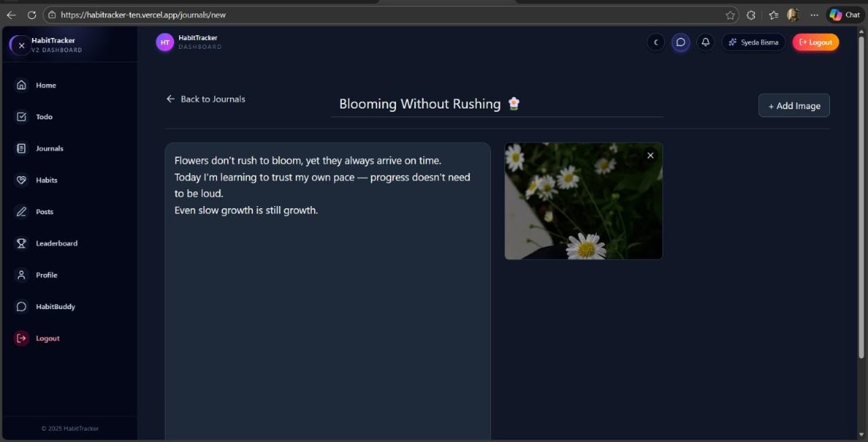The image size is (868, 442).
Task: Collapse the sidebar using the X button
Action: click(x=20, y=45)
